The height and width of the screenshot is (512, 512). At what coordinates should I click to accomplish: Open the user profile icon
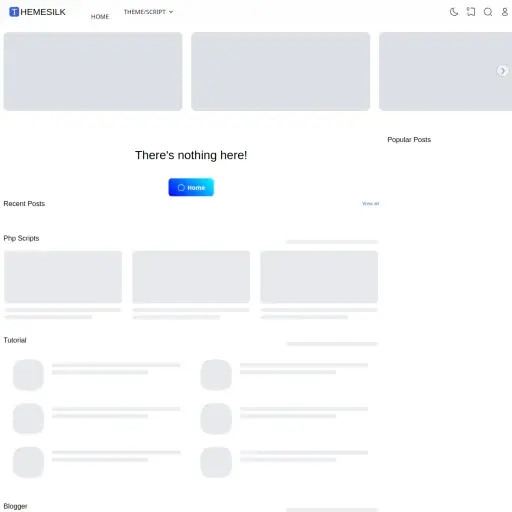[505, 12]
